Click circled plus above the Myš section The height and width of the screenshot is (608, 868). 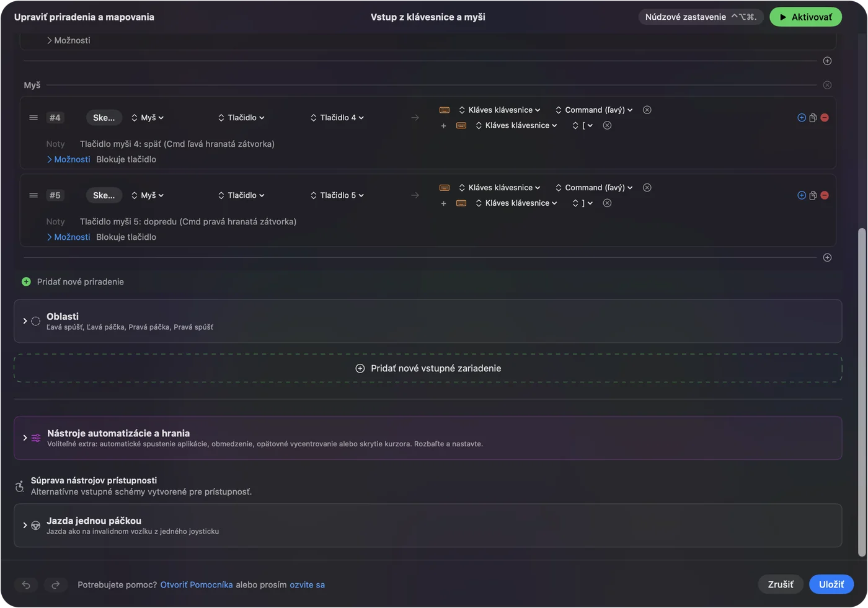[x=827, y=61]
